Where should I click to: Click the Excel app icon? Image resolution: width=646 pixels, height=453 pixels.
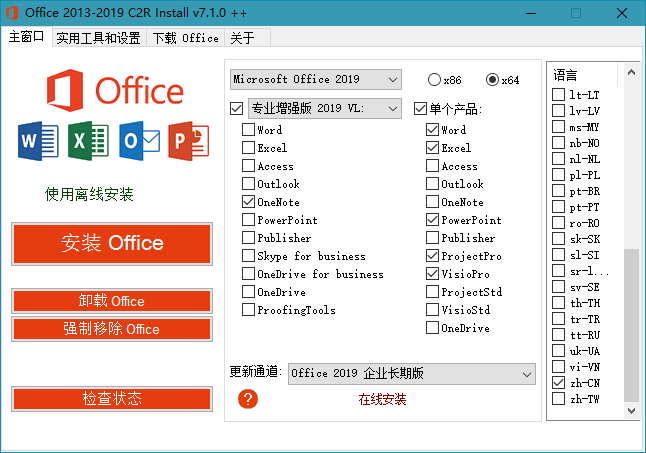coord(89,141)
